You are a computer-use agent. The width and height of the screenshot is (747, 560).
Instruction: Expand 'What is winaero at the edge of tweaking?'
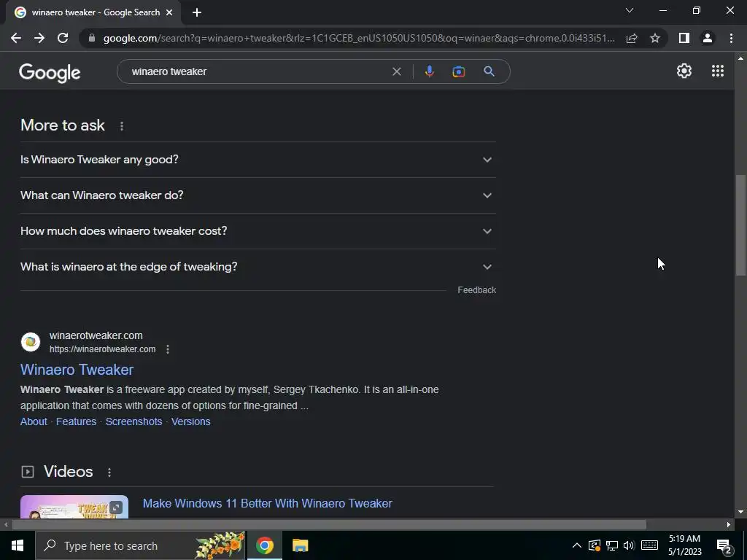pos(258,267)
